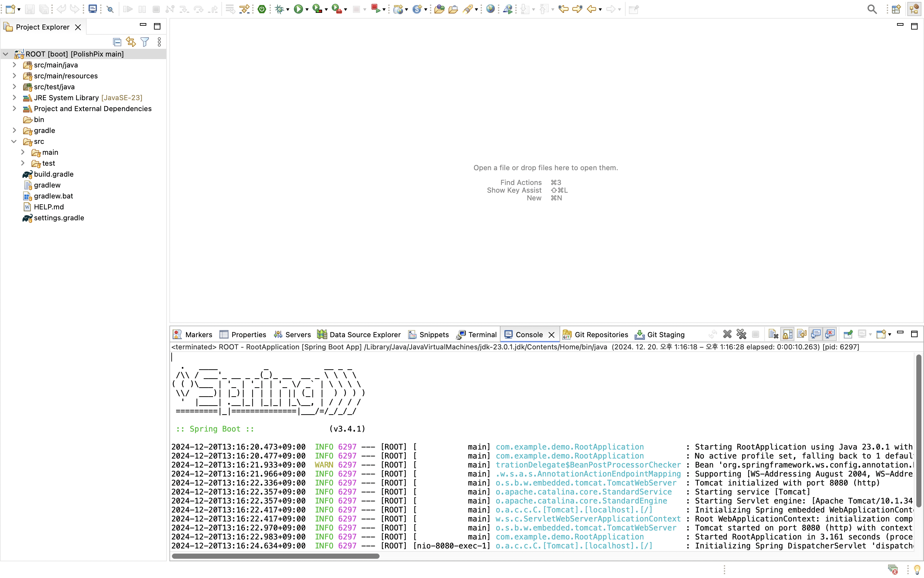Toggle Link with Editor in Project Explorer
924x578 pixels.
tap(131, 42)
